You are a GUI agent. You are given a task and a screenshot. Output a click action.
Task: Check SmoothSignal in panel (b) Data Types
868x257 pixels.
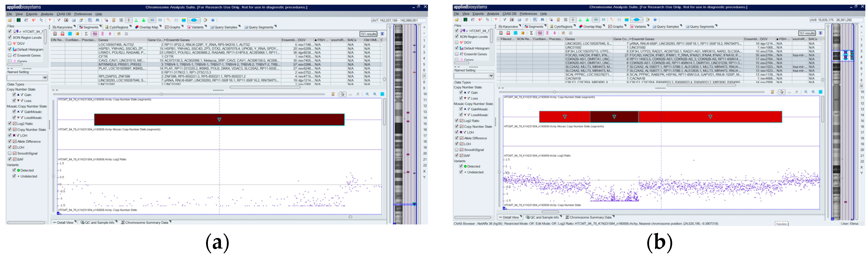tap(457, 150)
